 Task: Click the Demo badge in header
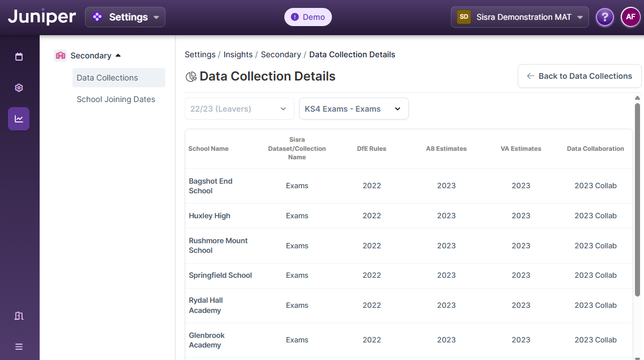point(308,17)
